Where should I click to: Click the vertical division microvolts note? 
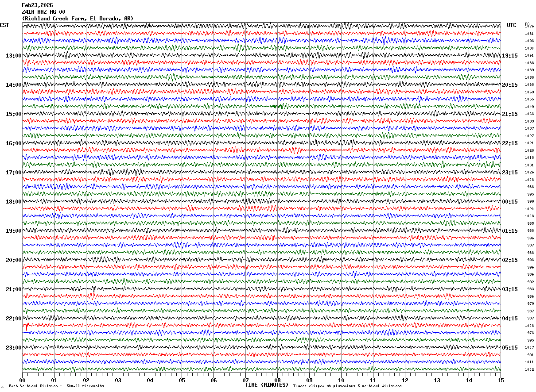click(x=56, y=386)
